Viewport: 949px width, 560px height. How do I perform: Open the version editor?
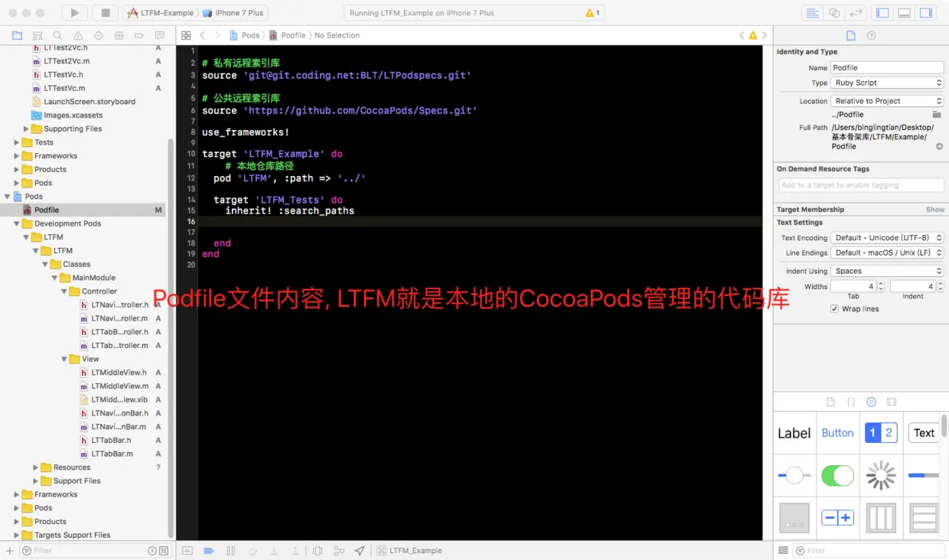pyautogui.click(x=856, y=13)
